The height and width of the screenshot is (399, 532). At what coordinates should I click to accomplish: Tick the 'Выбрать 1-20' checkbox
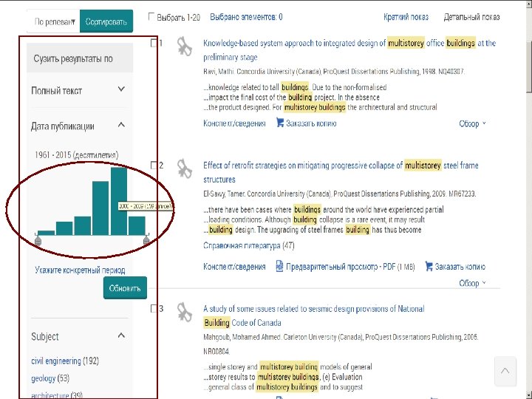click(x=151, y=16)
